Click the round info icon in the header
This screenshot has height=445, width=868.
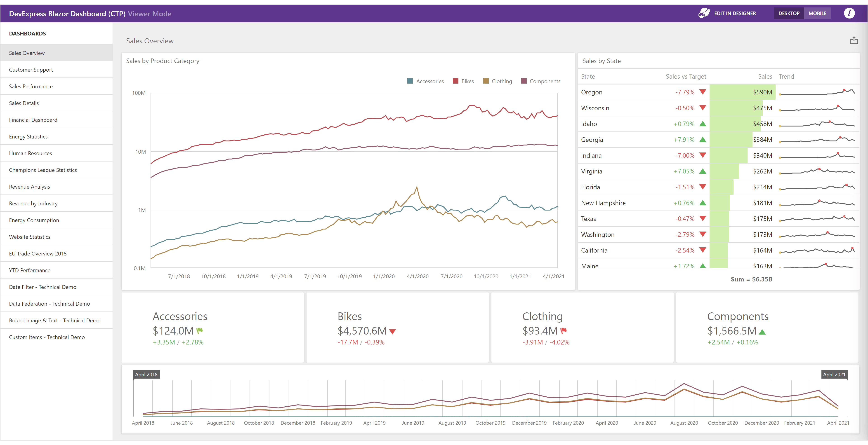coord(849,13)
